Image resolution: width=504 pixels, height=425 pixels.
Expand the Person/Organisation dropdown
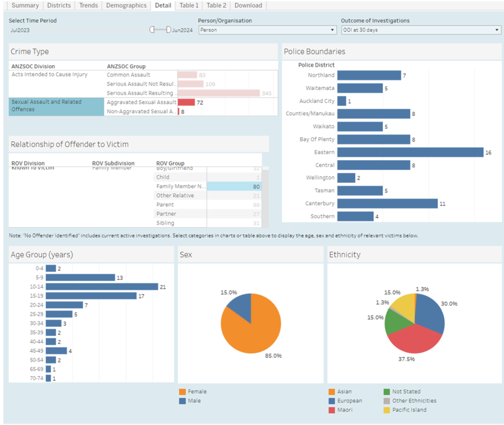(x=267, y=30)
